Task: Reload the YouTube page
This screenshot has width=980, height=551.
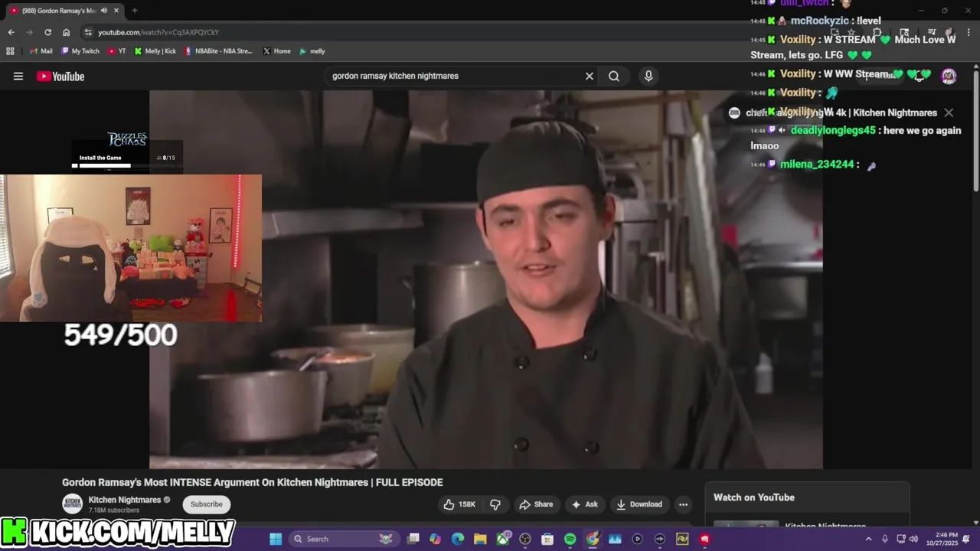Action: 47,32
